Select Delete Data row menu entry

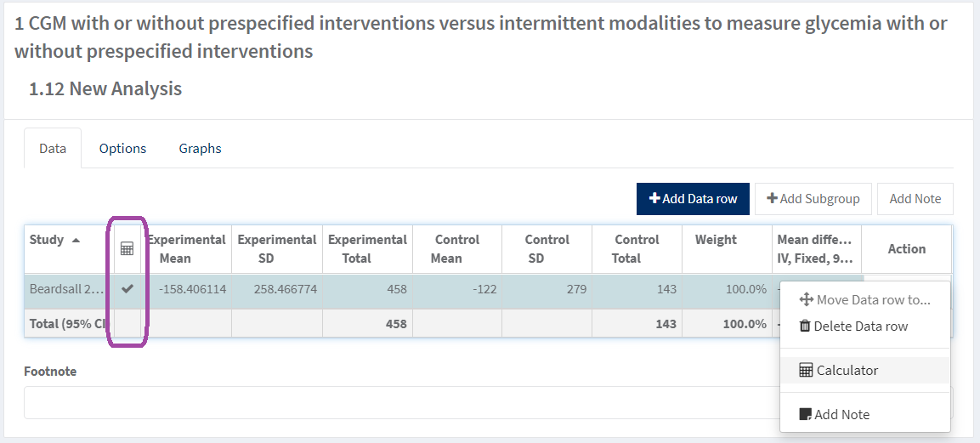tap(860, 326)
